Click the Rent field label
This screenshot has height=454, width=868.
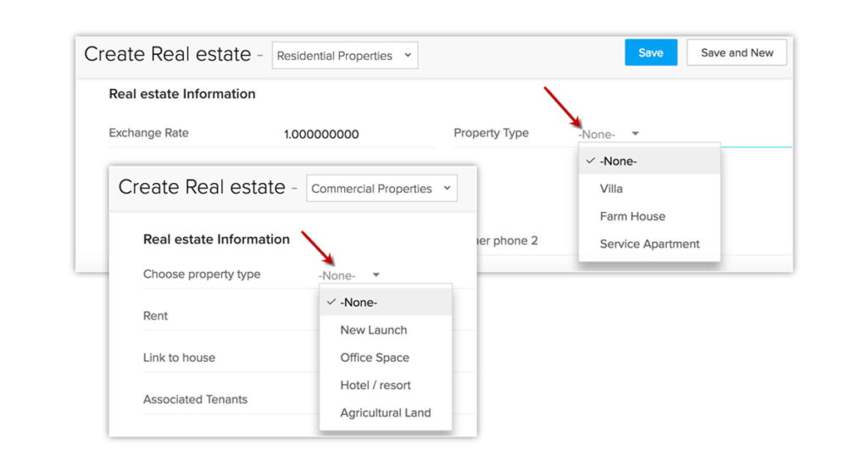coord(155,316)
